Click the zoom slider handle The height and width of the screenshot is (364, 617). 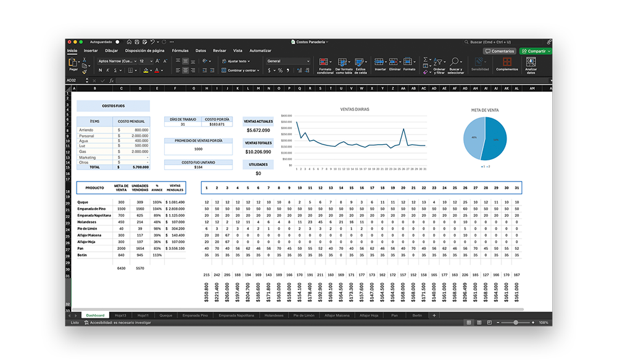515,323
